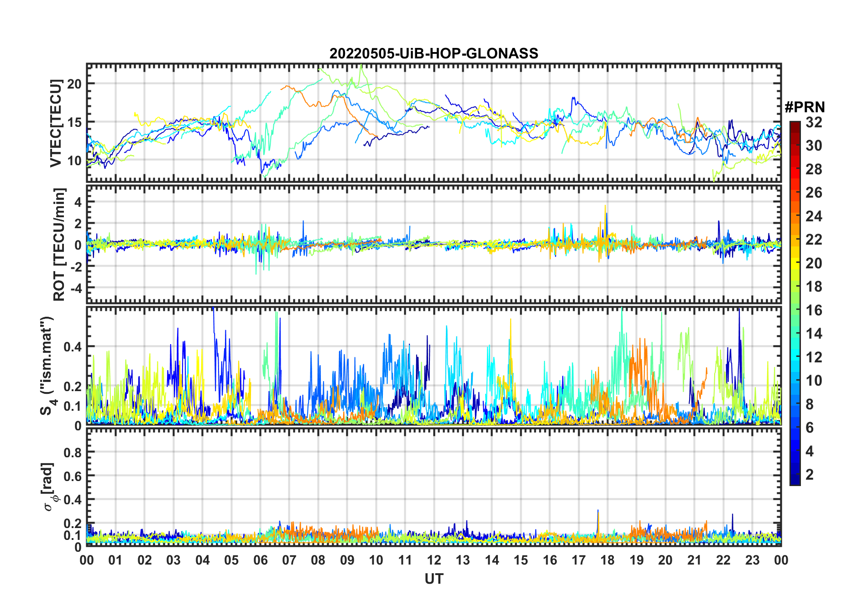Image resolution: width=868 pixels, height=607 pixels.
Task: Click inside the ROT plot panel
Action: (434, 244)
